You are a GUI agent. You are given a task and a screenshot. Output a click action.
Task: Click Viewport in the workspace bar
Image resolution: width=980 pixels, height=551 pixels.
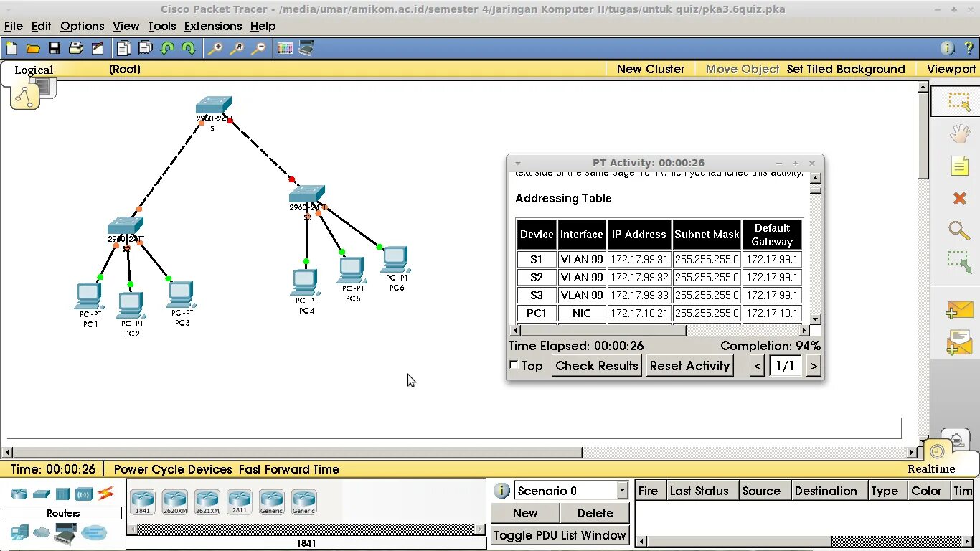click(x=951, y=69)
